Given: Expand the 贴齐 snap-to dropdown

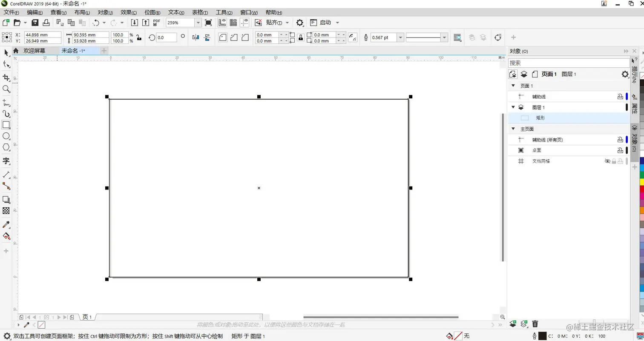Looking at the screenshot, I should (x=287, y=23).
